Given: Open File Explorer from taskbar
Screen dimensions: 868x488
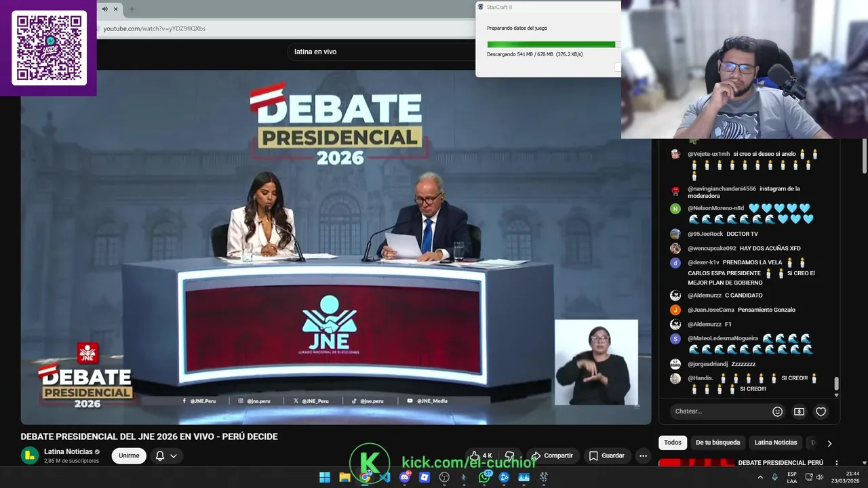Looking at the screenshot, I should (x=344, y=477).
